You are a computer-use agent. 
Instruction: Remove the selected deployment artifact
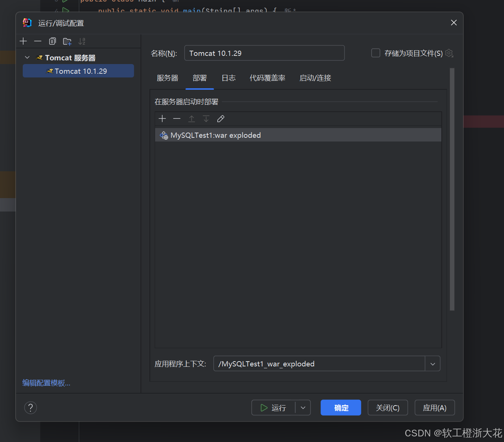(x=177, y=119)
